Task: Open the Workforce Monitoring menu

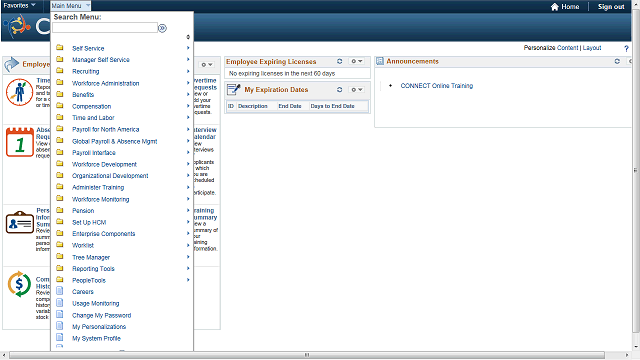Action: click(101, 199)
